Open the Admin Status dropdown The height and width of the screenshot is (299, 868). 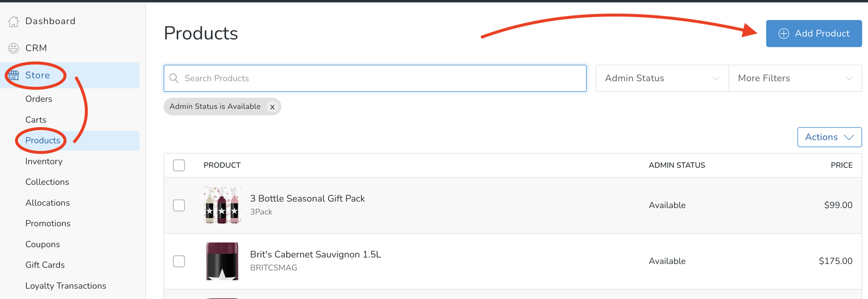point(662,78)
